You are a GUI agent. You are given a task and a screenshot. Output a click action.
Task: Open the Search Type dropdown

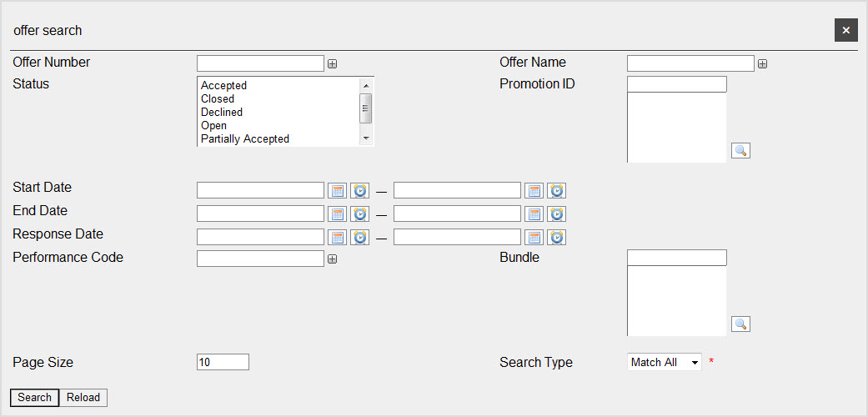pyautogui.click(x=665, y=362)
